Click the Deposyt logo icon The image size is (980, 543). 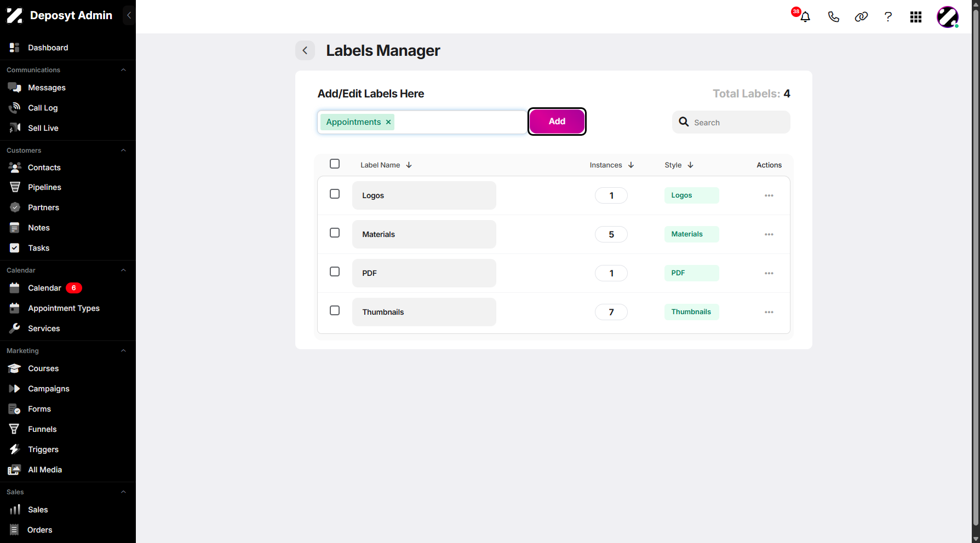pyautogui.click(x=15, y=15)
